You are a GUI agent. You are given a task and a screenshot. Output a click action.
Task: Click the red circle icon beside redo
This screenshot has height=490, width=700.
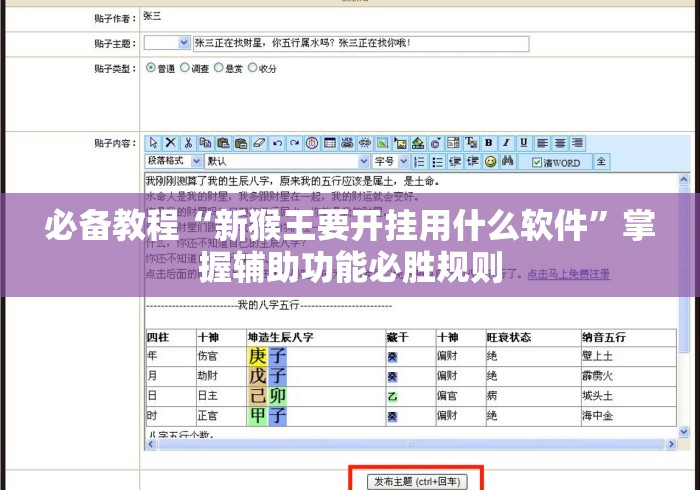coord(312,143)
